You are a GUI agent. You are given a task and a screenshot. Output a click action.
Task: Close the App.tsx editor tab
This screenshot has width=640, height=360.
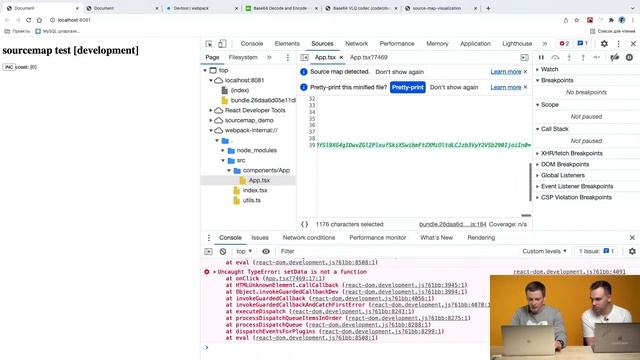(341, 58)
